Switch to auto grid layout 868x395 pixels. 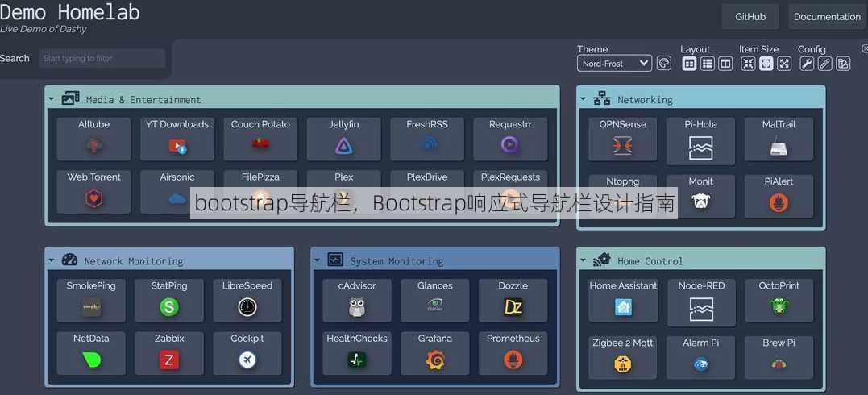tap(689, 64)
